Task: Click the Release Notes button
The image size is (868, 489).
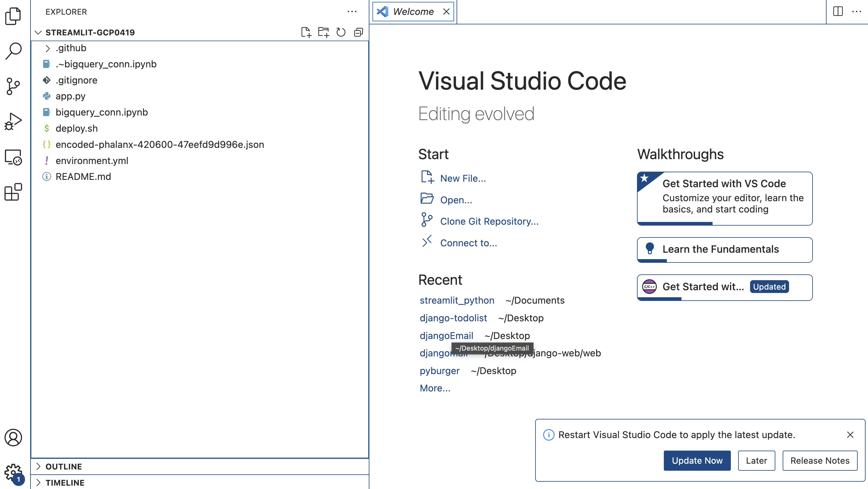Action: click(x=820, y=460)
